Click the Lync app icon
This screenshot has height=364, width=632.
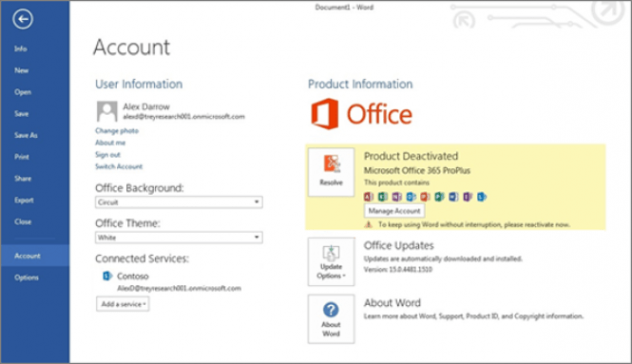click(x=482, y=197)
